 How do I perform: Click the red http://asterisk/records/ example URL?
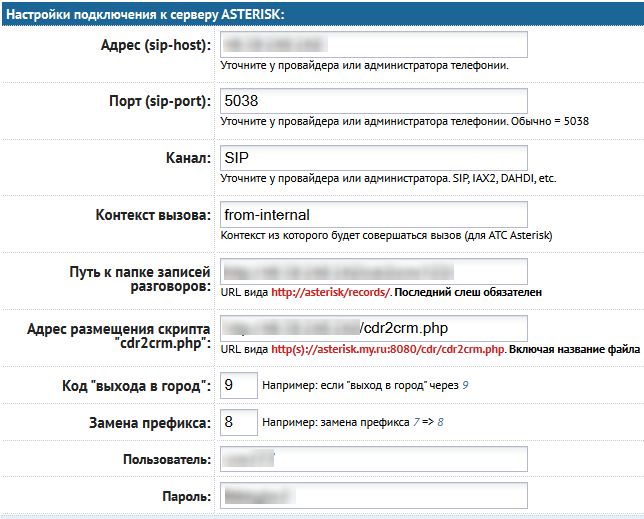pos(330,292)
